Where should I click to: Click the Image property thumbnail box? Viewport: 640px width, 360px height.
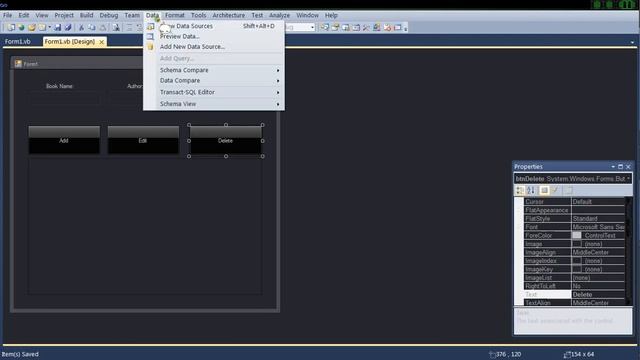click(576, 244)
